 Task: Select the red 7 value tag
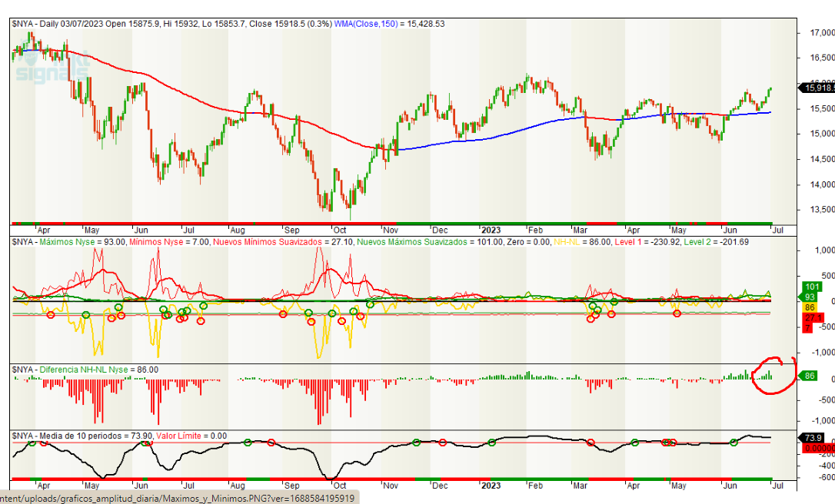tap(807, 328)
